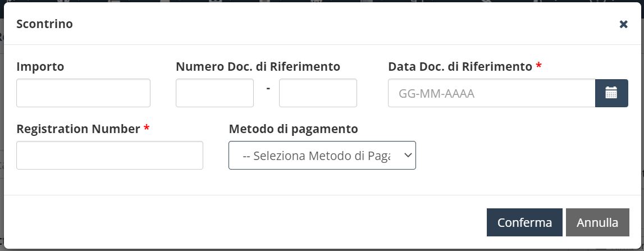644x251 pixels.
Task: Click the Numero Doc. di Riferimento label
Action: [258, 67]
